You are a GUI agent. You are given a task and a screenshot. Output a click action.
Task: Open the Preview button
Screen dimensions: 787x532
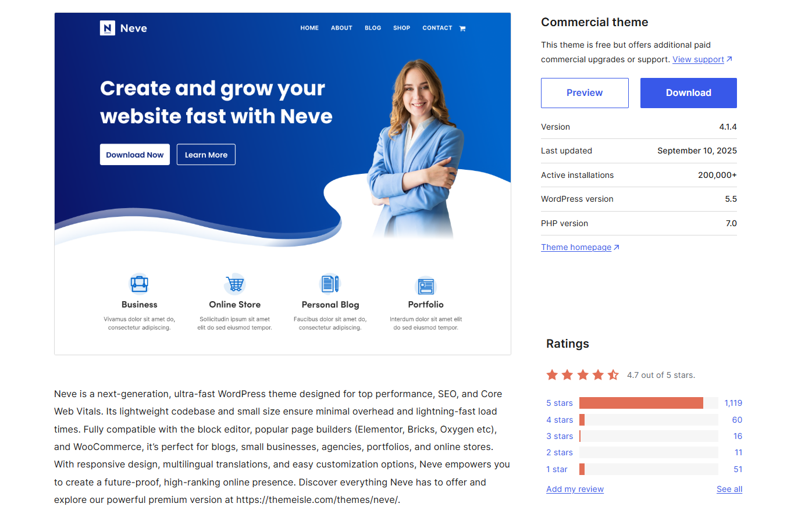(x=585, y=93)
